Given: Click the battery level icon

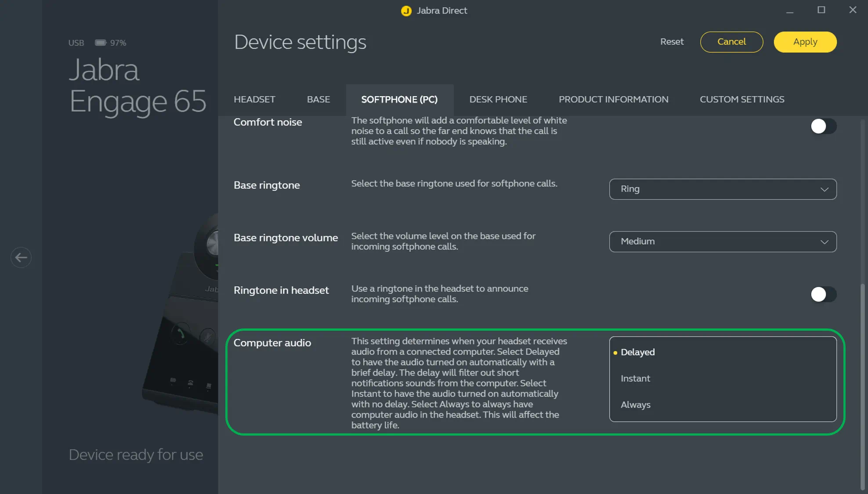Looking at the screenshot, I should pyautogui.click(x=101, y=43).
